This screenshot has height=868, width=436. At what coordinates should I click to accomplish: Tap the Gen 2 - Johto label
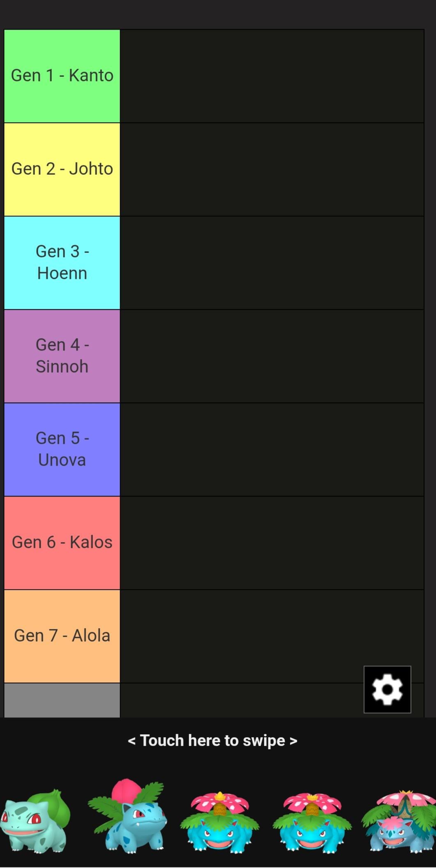pos(62,169)
